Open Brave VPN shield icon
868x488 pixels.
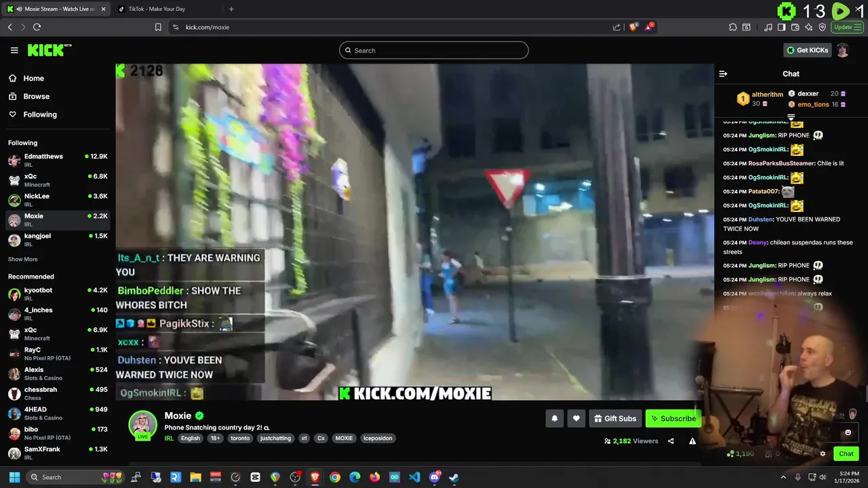coord(823,27)
